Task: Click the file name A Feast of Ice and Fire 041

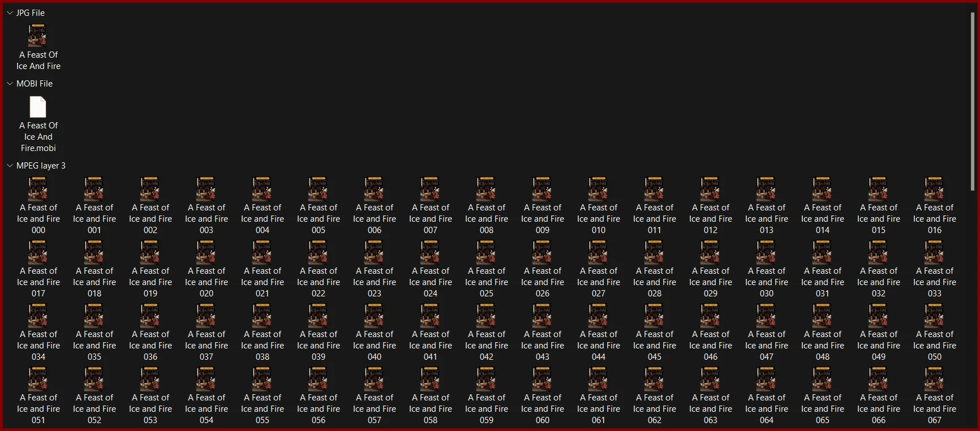Action: point(431,346)
